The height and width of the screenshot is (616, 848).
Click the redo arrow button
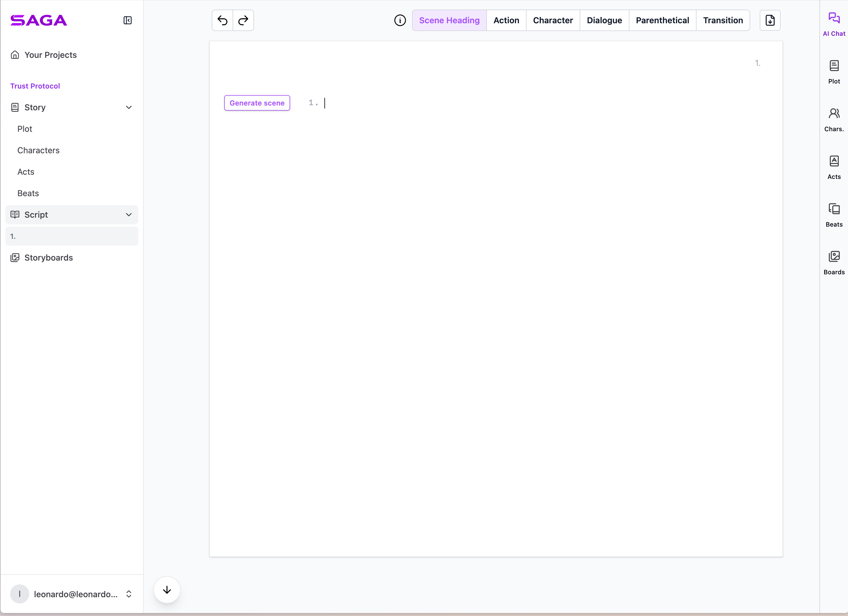pos(243,20)
